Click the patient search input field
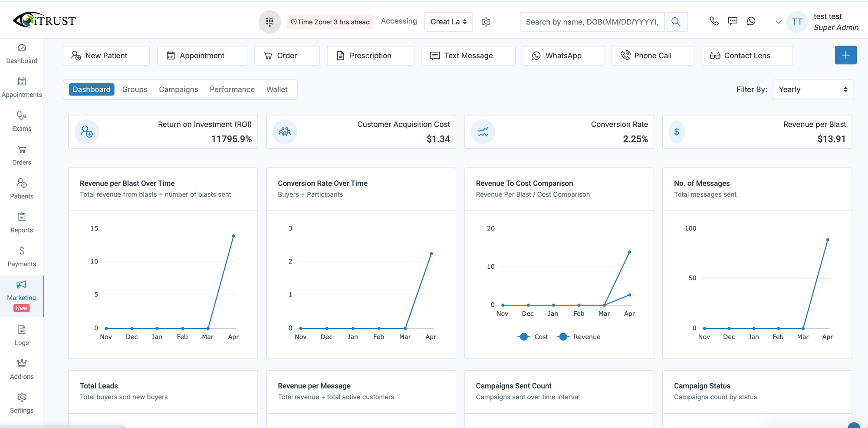 pyautogui.click(x=592, y=22)
